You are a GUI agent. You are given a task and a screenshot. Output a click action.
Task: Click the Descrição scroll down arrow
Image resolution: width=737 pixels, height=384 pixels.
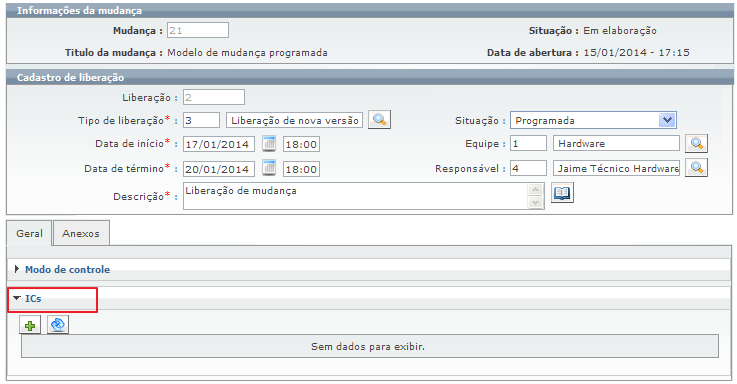536,203
